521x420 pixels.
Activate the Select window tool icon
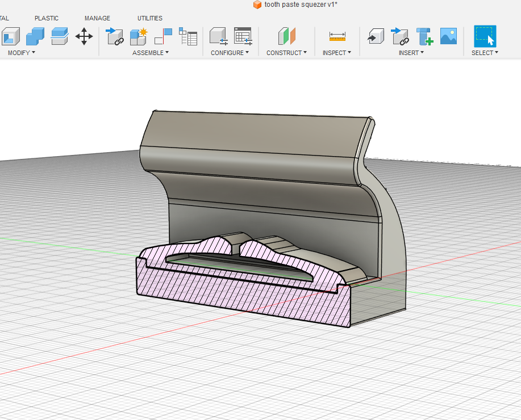tap(485, 36)
